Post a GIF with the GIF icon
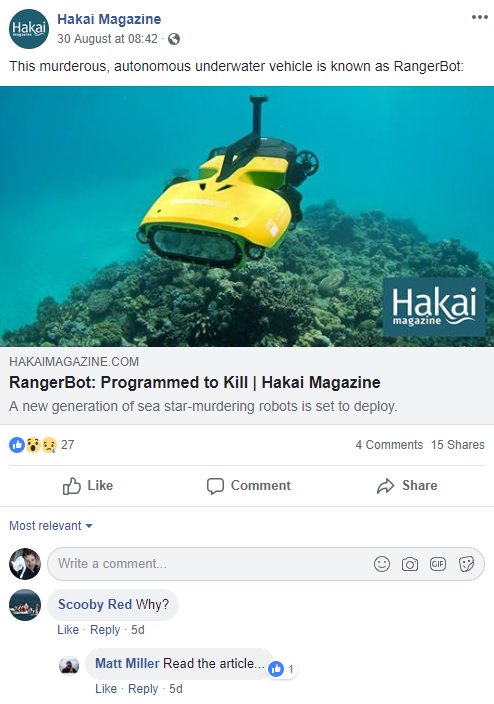The image size is (494, 704). (x=438, y=564)
